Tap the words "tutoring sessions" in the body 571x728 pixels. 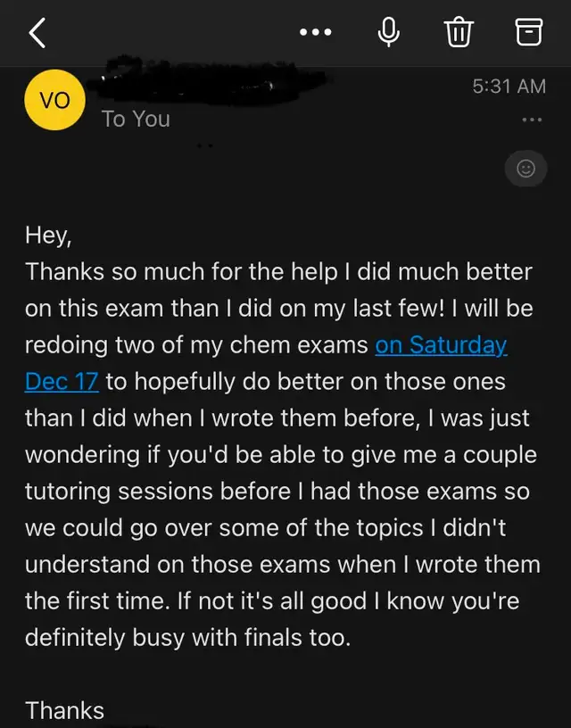pos(119,492)
